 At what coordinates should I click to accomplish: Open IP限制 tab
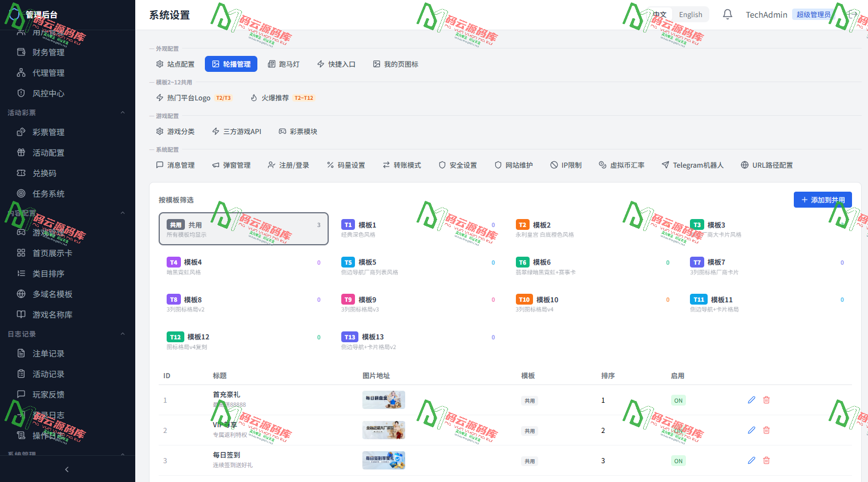click(566, 165)
